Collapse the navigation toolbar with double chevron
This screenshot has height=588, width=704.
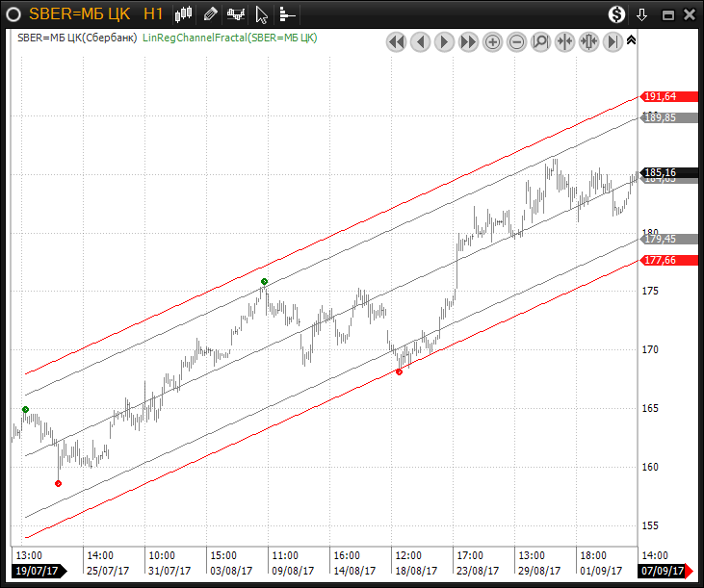click(631, 40)
